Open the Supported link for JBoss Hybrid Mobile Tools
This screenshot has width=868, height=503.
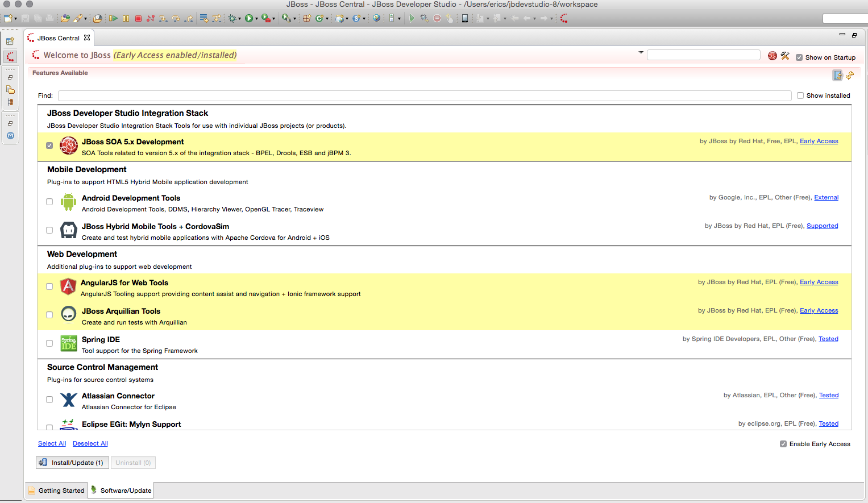tap(823, 226)
